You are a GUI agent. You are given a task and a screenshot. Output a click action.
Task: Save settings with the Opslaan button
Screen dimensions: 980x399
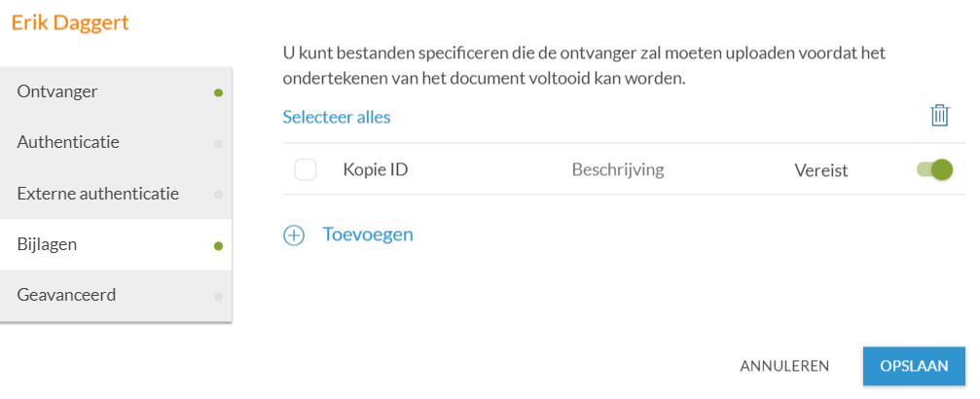point(914,367)
